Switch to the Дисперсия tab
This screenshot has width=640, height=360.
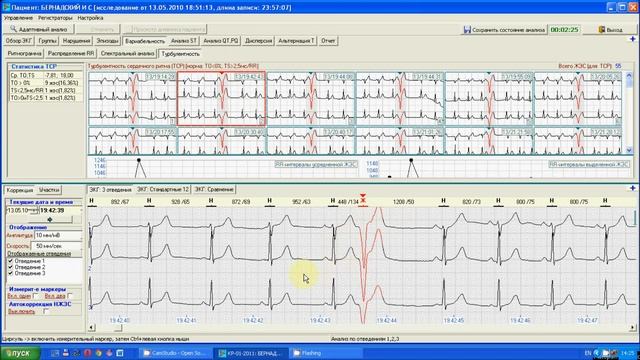click(x=258, y=41)
